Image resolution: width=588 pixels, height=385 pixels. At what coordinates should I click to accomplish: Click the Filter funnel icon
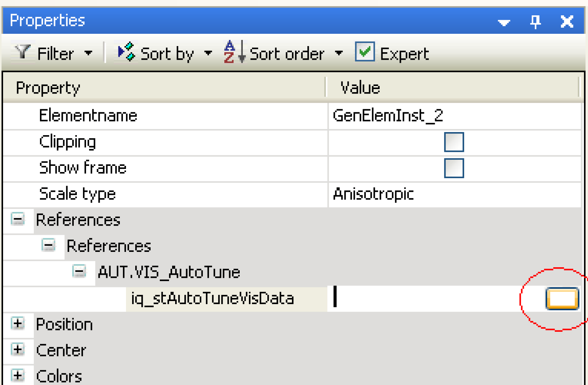coord(23,53)
